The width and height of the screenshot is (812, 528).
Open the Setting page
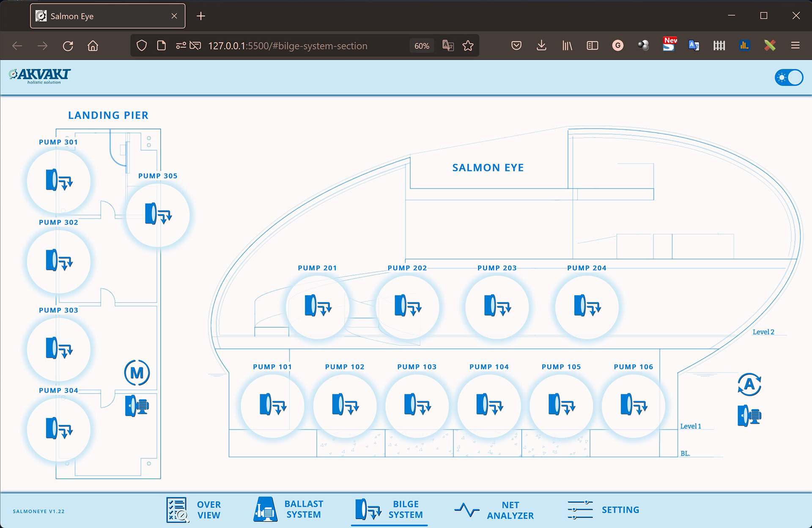point(603,510)
